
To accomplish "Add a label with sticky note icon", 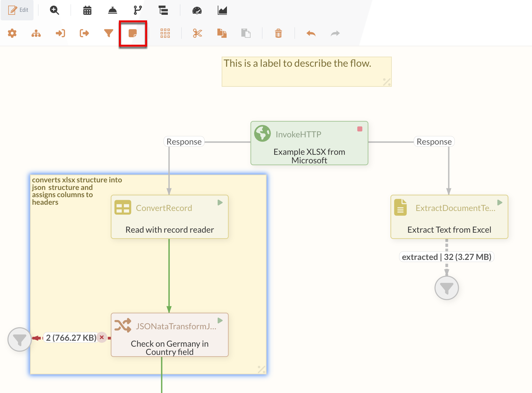I will 133,33.
